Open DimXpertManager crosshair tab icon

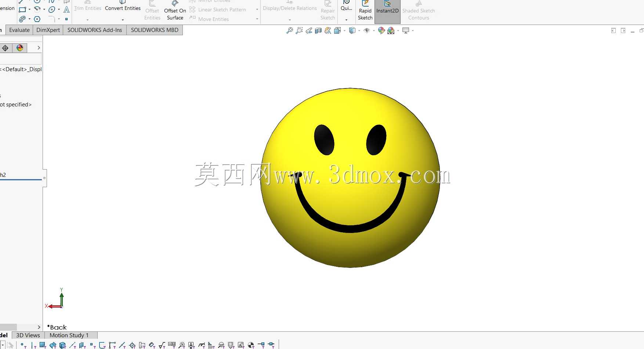point(5,48)
